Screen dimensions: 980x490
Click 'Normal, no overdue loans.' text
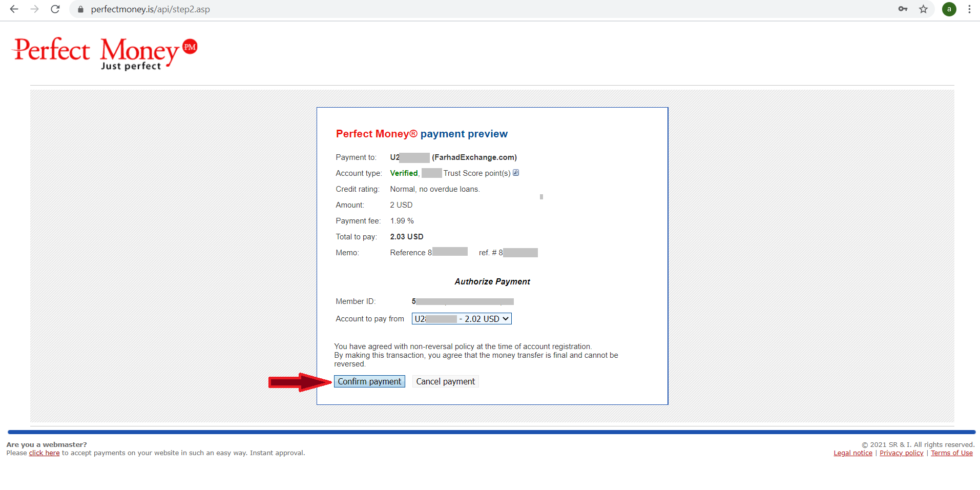pos(435,189)
